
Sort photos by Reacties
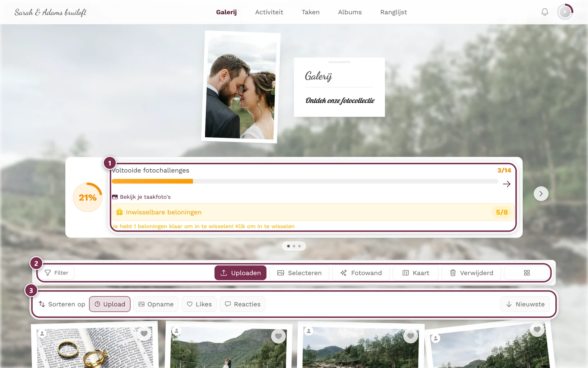(243, 304)
